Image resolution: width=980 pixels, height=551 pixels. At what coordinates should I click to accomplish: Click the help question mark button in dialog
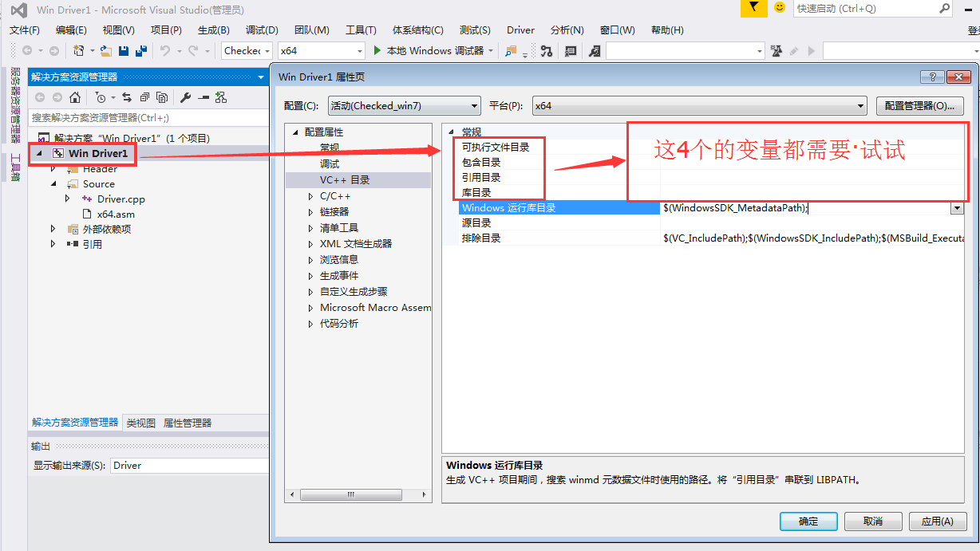click(x=931, y=77)
